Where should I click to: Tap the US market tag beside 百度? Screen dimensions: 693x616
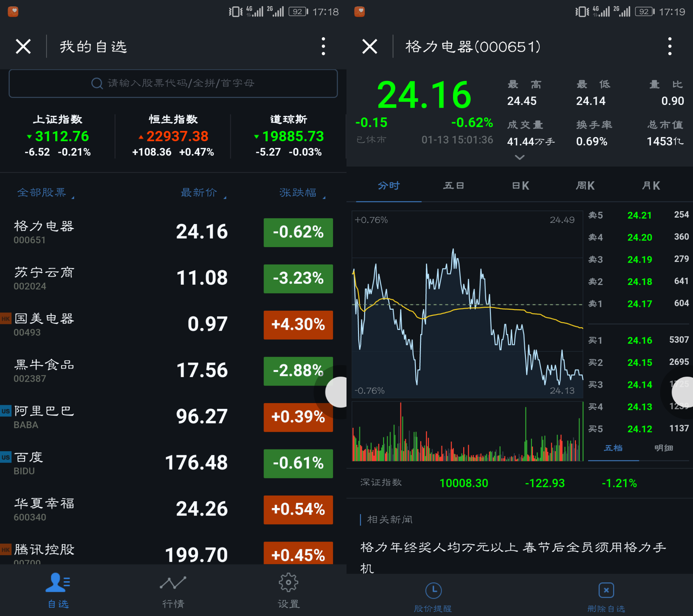pyautogui.click(x=6, y=457)
